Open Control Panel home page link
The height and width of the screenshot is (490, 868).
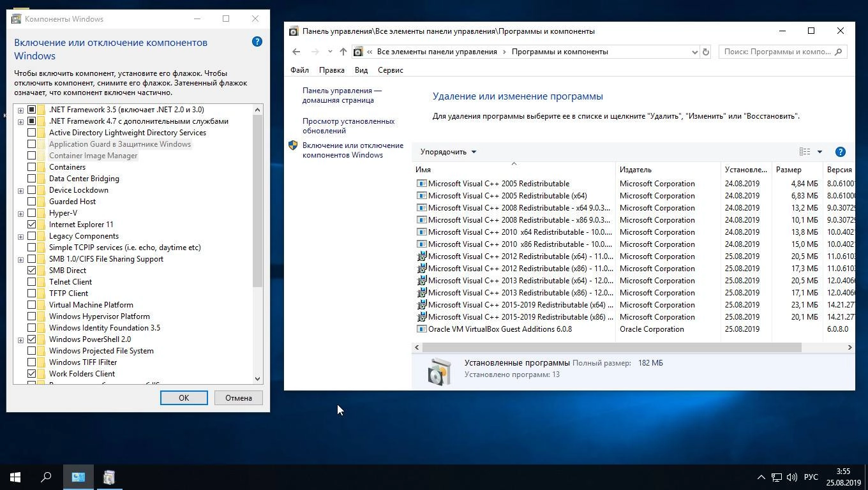coord(342,95)
